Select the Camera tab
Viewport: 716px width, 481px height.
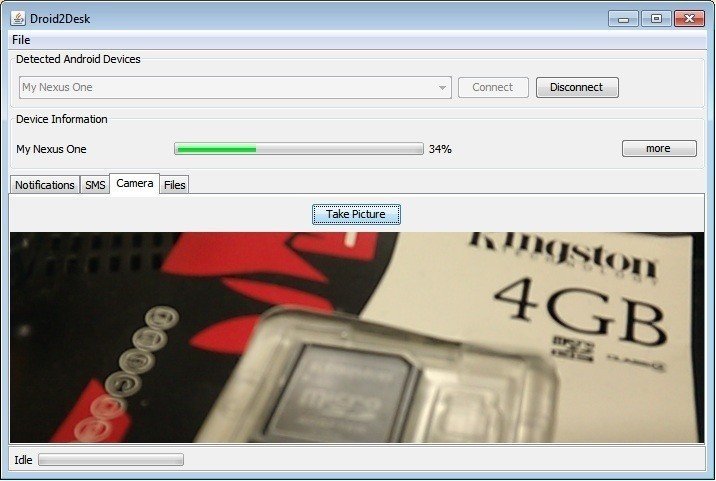coord(134,183)
